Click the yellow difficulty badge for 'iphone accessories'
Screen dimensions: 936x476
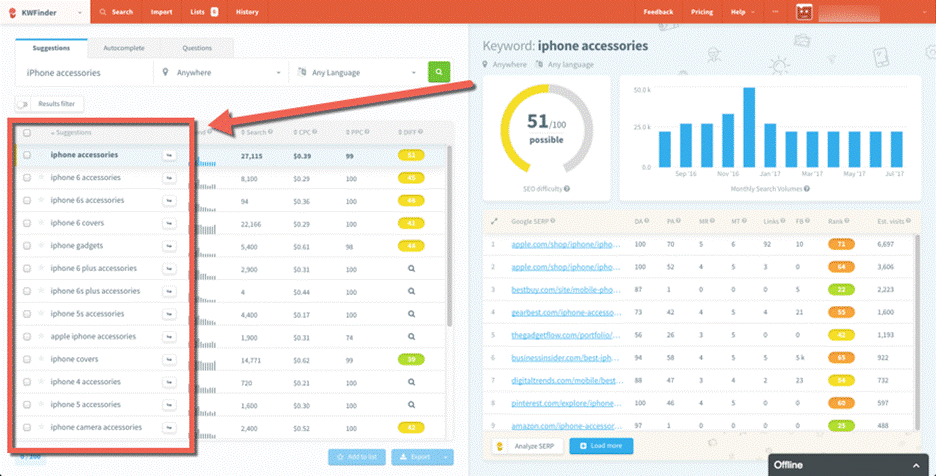click(x=410, y=155)
